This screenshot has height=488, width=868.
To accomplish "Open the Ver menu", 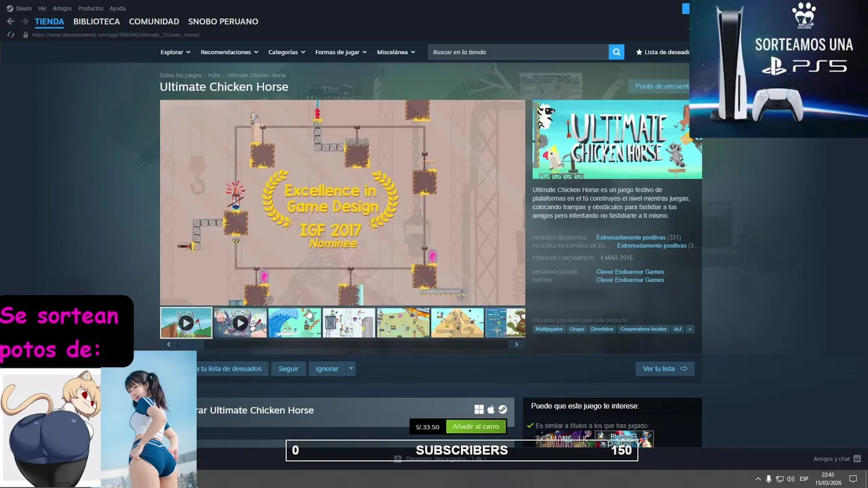I will click(x=42, y=8).
